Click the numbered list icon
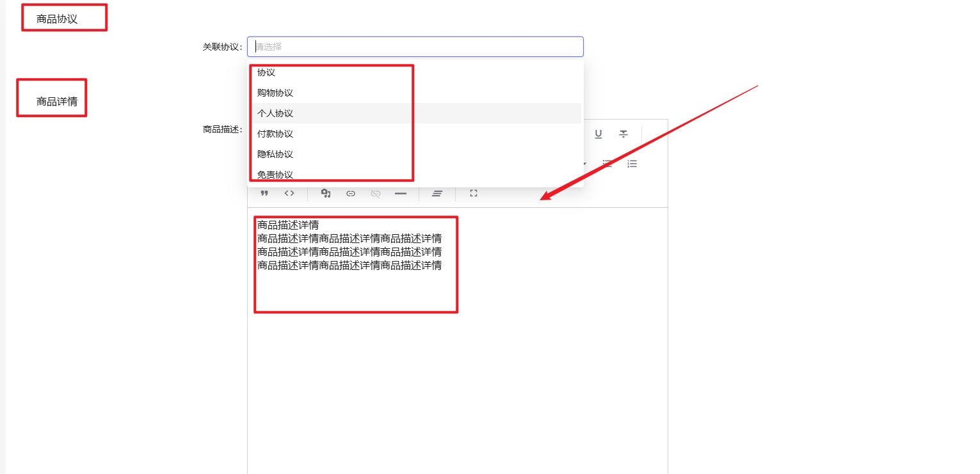Screen dimensions: 980x474 [632, 164]
